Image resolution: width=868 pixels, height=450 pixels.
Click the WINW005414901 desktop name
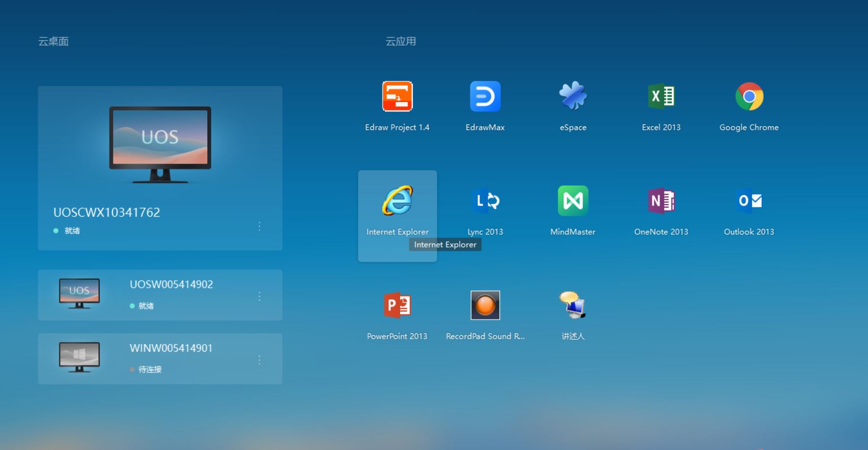pos(171,348)
